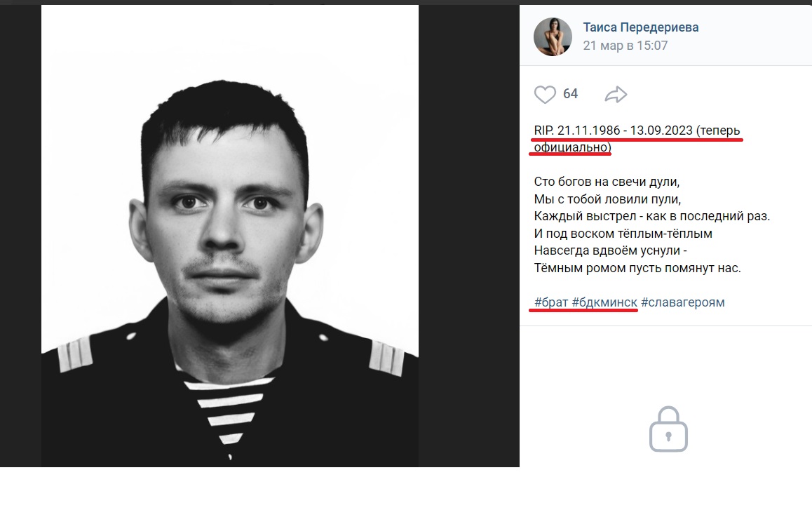Image resolution: width=812 pixels, height=510 pixels.
Task: Open Таиса Передериева's profile name link
Action: [x=641, y=27]
